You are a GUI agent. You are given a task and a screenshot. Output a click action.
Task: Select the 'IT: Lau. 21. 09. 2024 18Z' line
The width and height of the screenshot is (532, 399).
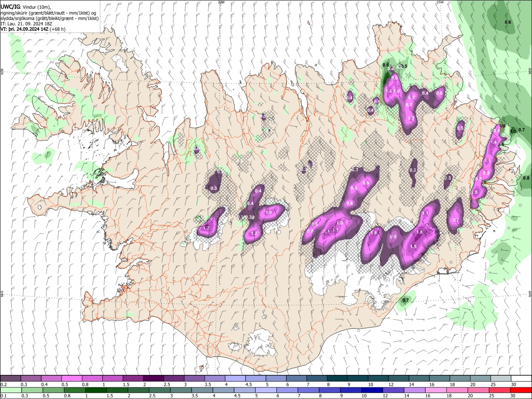tap(26, 24)
